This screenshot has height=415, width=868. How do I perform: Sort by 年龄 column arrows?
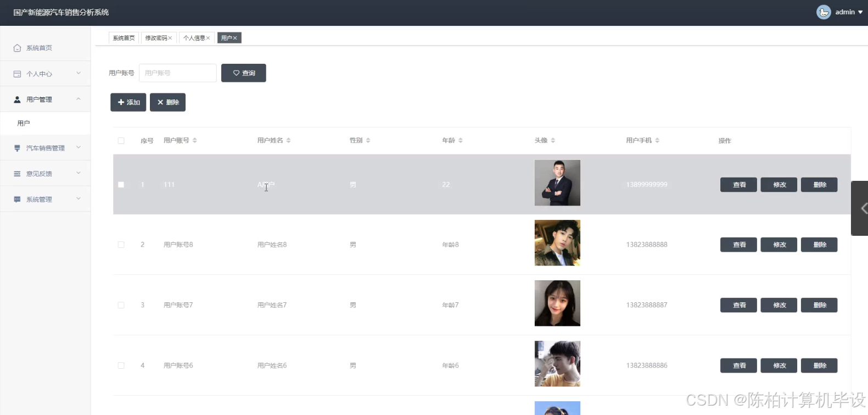point(461,141)
